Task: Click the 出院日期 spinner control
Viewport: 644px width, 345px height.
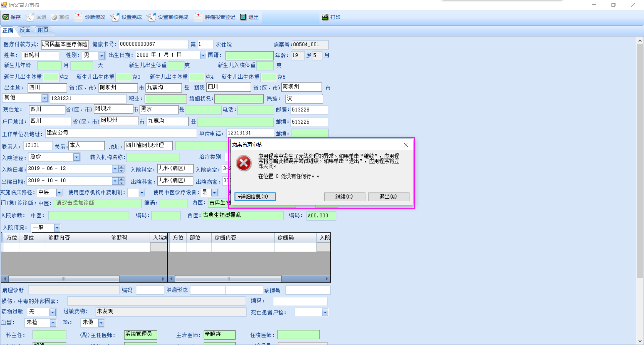Action: click(x=121, y=181)
